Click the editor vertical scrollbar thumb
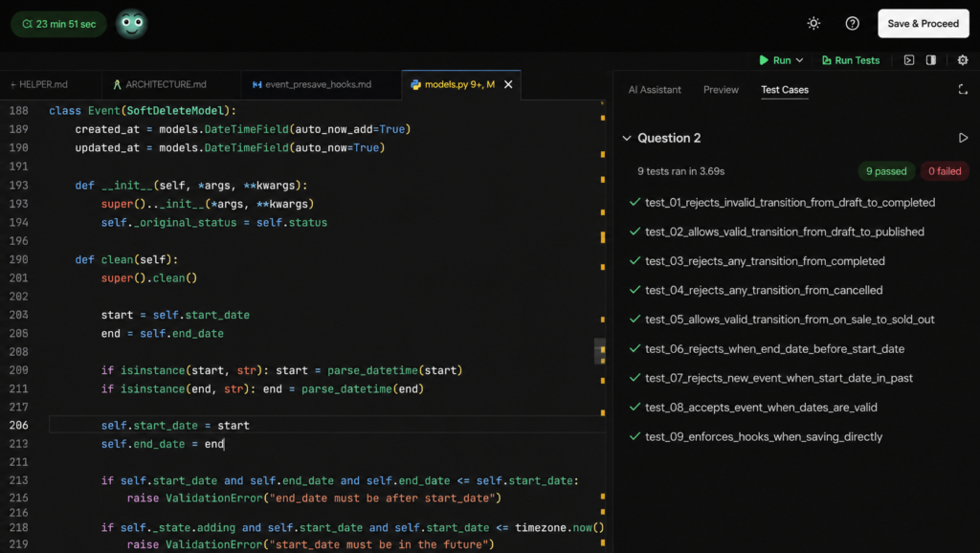Screen dimensions: 980x553 point(600,351)
